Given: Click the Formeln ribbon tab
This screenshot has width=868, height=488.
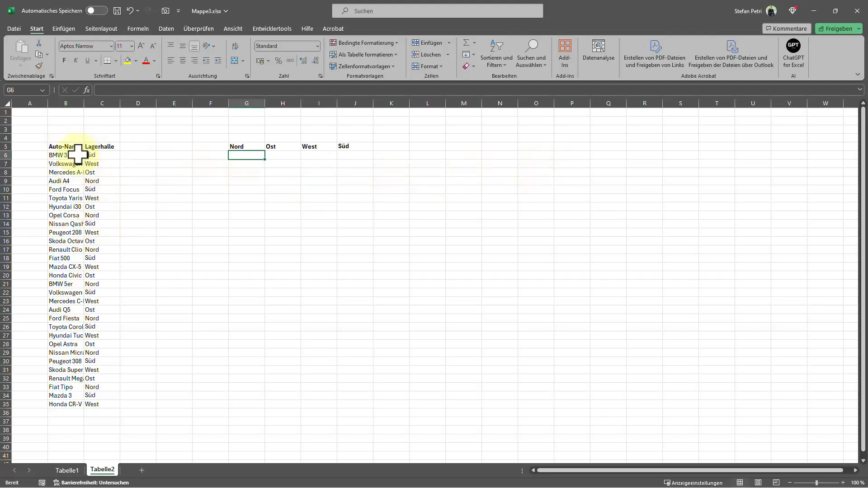Looking at the screenshot, I should (138, 28).
